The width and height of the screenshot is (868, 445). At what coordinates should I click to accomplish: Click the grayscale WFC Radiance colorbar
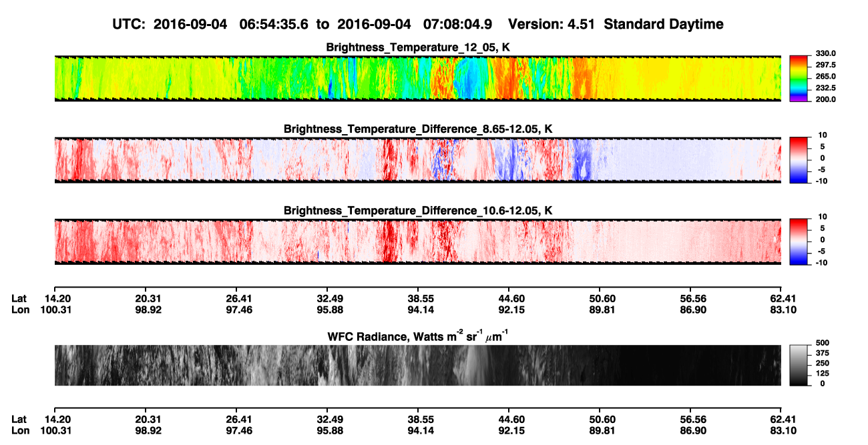[x=799, y=365]
